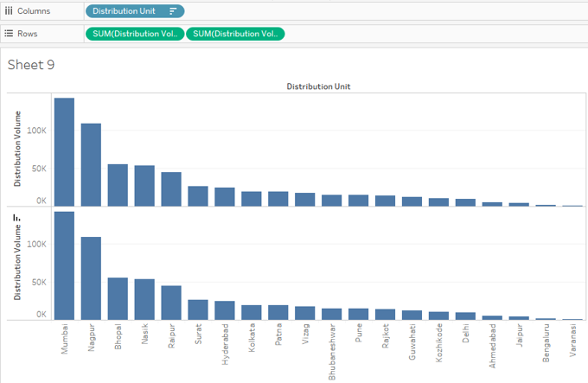
Task: Click the Nasik axis label
Action: coord(144,334)
